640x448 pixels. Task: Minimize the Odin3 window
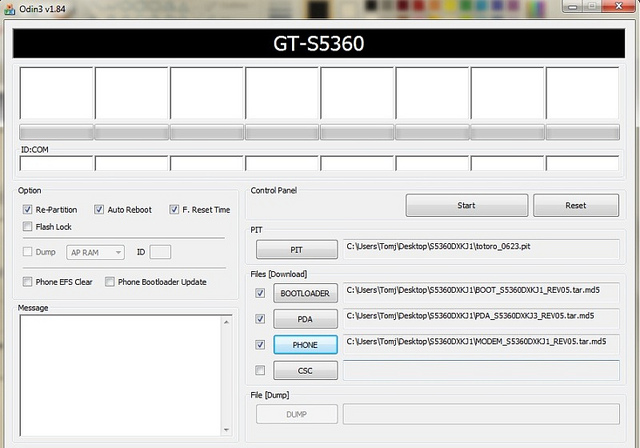[572, 6]
